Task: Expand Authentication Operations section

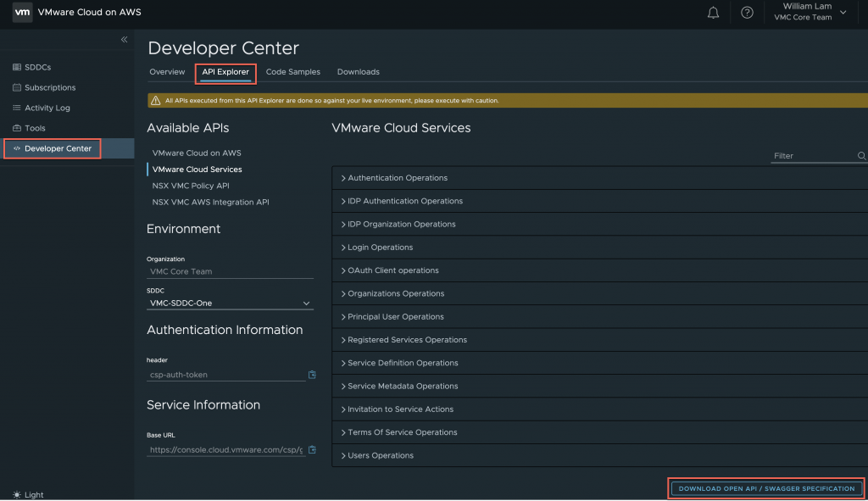Action: click(x=397, y=178)
